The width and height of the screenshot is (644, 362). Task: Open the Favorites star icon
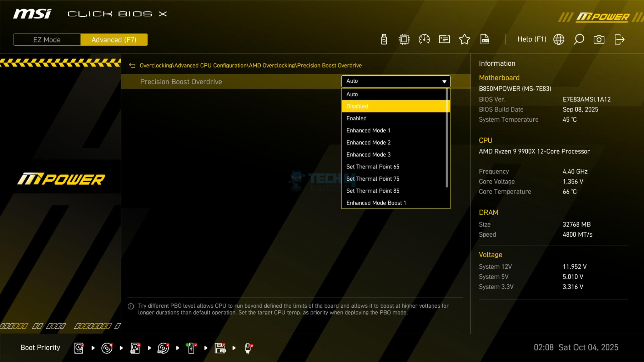tap(464, 40)
